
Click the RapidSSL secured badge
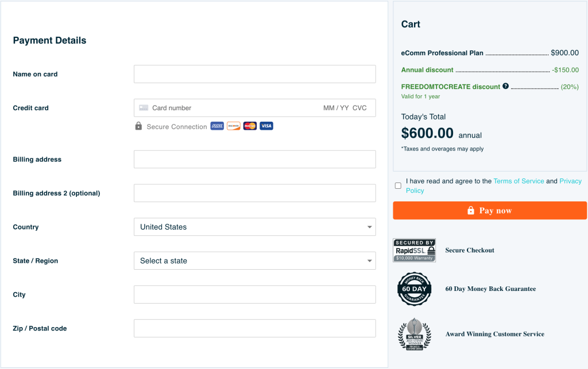(415, 250)
